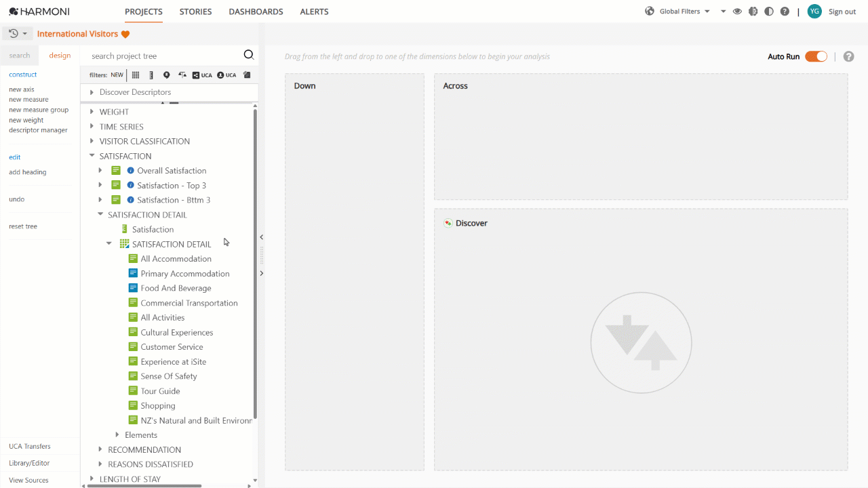
Task: Click the history clock icon
Action: (x=13, y=33)
